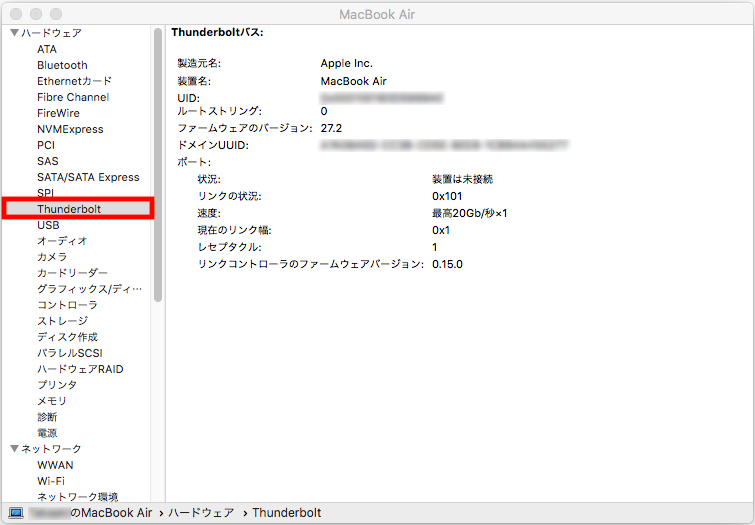
Task: Click the current link width value 0x1
Action: [441, 230]
